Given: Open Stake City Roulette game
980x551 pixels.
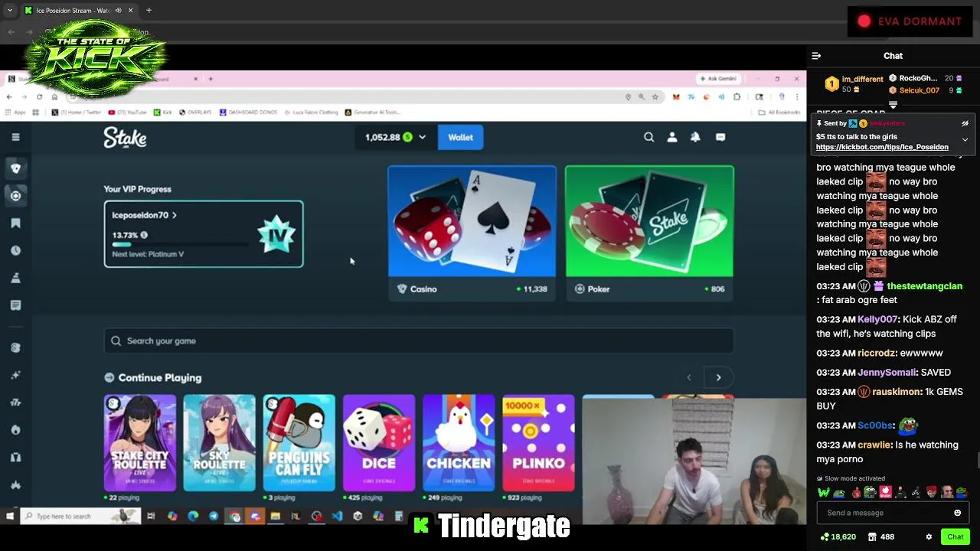Looking at the screenshot, I should [x=140, y=442].
